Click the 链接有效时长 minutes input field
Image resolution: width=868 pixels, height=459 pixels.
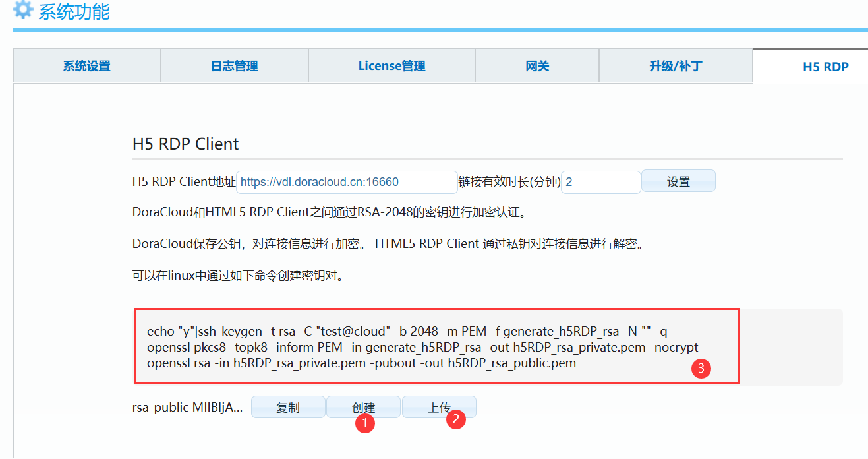click(x=600, y=181)
